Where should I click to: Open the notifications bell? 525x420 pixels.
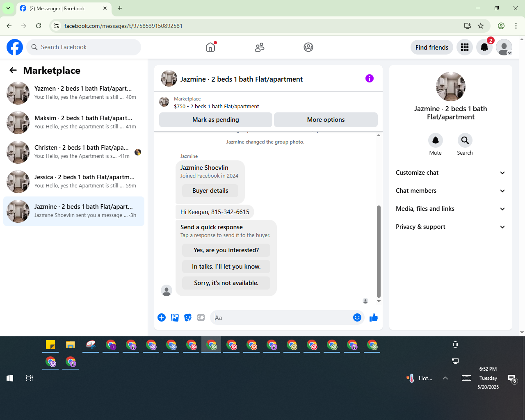(484, 47)
